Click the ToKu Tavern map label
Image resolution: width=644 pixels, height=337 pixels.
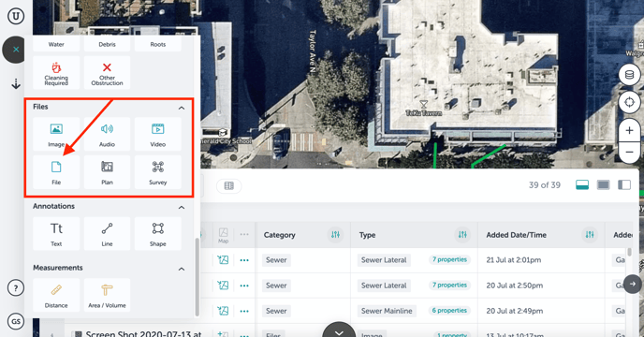click(423, 113)
